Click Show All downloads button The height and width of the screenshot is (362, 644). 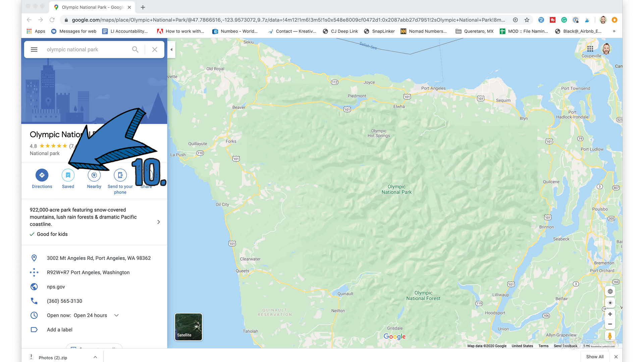coord(595,357)
